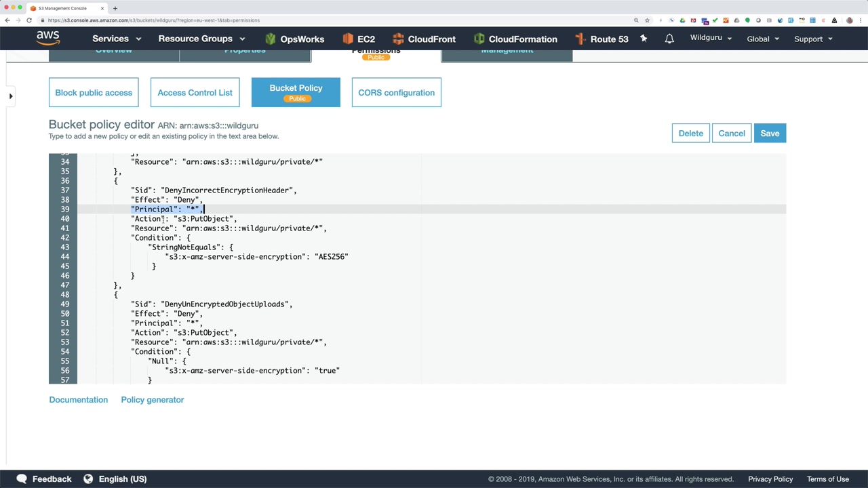The height and width of the screenshot is (488, 868).
Task: Open the CloudFront shortcut icon
Action: click(x=398, y=39)
